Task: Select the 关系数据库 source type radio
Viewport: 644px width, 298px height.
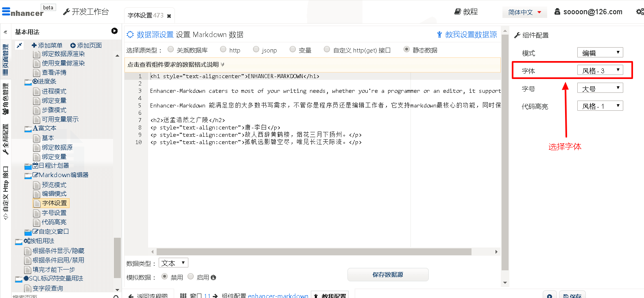Action: pos(171,50)
